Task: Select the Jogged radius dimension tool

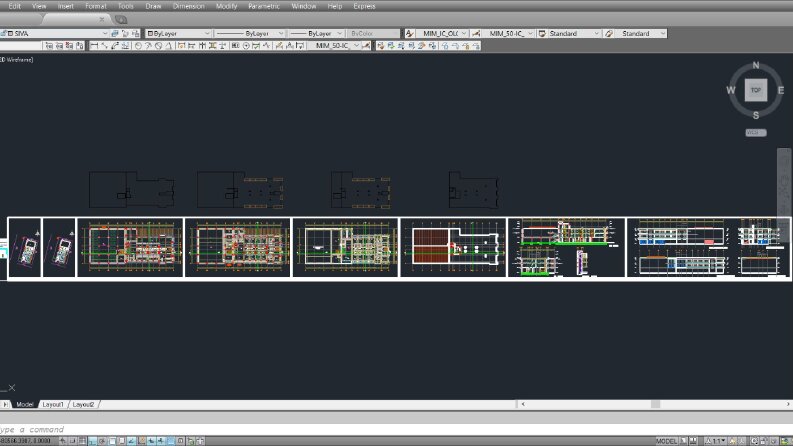Action: coord(148,46)
